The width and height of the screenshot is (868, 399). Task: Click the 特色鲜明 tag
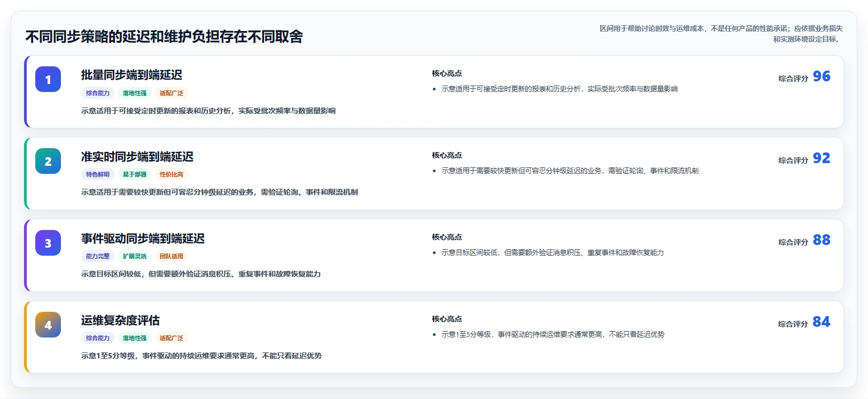[x=98, y=174]
